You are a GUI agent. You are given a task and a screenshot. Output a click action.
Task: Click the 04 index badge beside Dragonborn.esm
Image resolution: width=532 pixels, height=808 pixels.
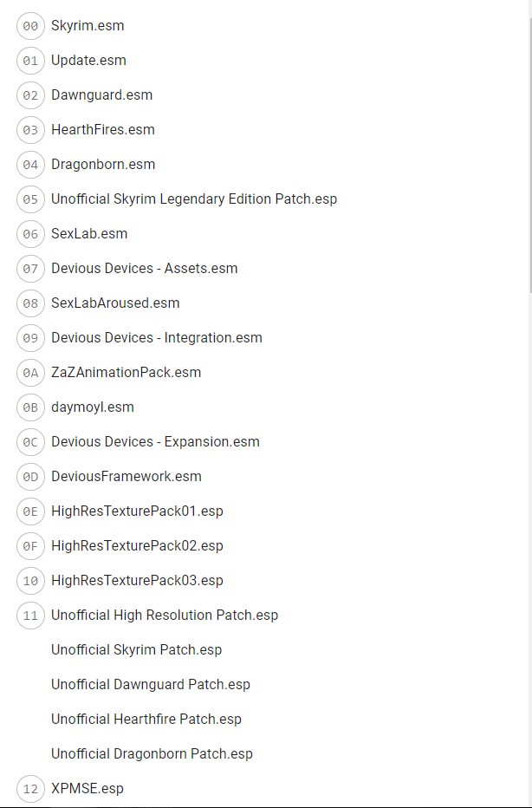point(30,165)
